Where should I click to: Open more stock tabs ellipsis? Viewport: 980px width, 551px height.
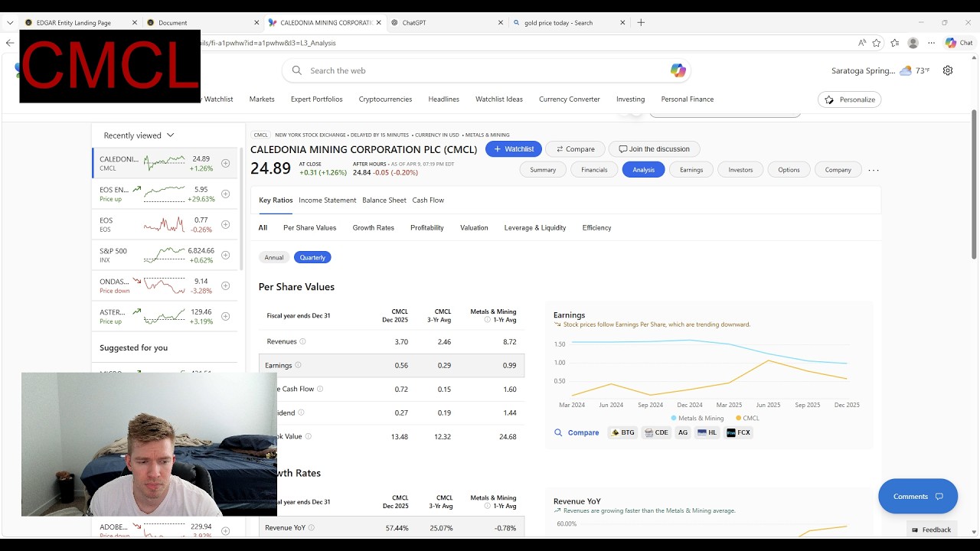pos(874,170)
